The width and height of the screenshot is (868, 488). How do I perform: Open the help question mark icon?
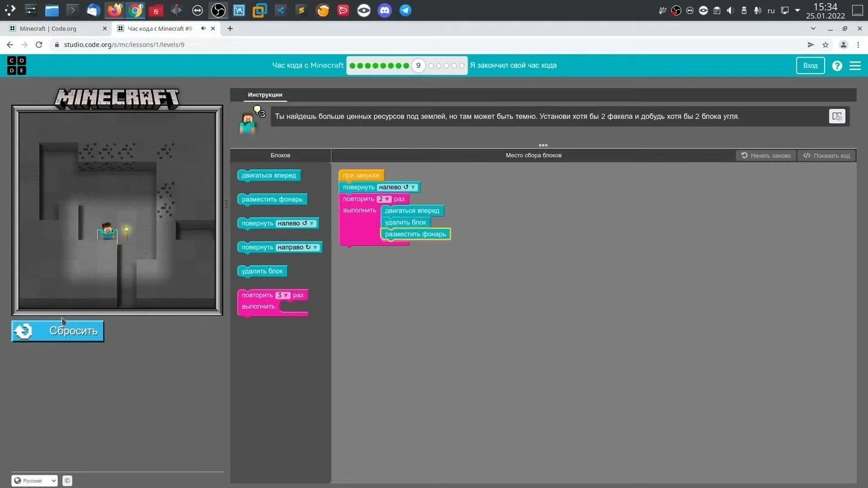pyautogui.click(x=837, y=66)
